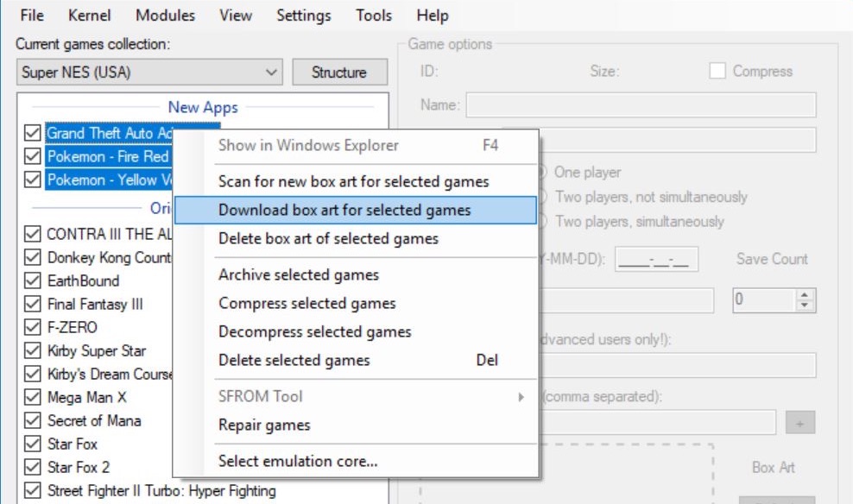Select the Pokemon - Yellow entry
This screenshot has width=853, height=504.
[x=110, y=180]
